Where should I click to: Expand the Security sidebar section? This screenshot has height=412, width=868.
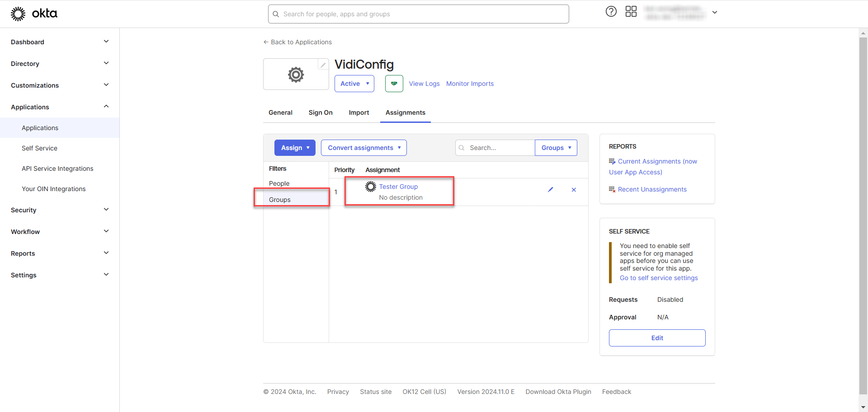[x=60, y=210]
